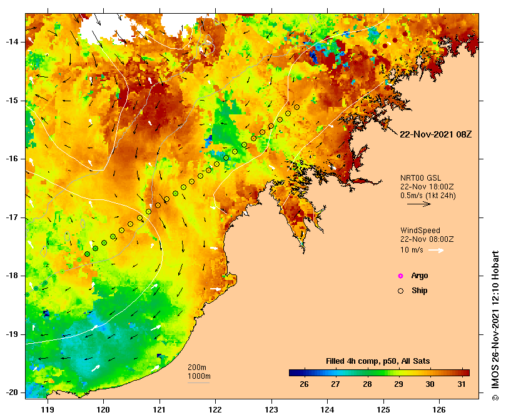This screenshot has width=506, height=420.
Task: Click the "NRT00 GSL" label
Action: pos(420,178)
